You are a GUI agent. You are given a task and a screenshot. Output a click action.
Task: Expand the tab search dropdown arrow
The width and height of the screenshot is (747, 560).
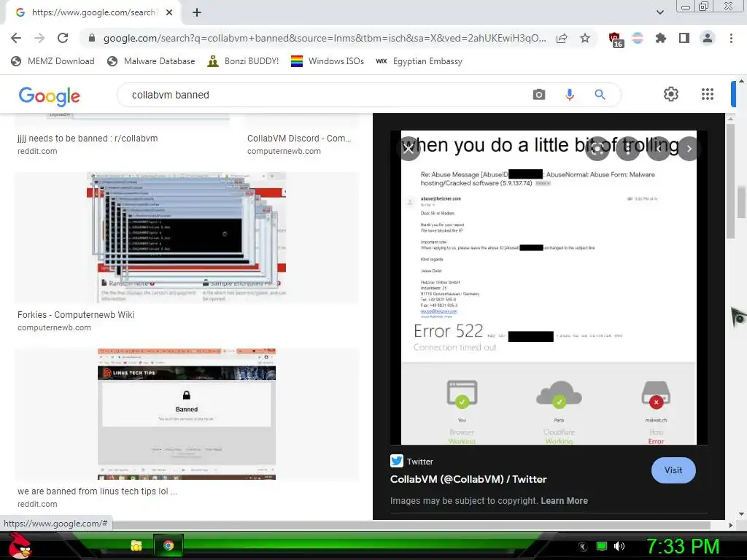click(x=659, y=12)
